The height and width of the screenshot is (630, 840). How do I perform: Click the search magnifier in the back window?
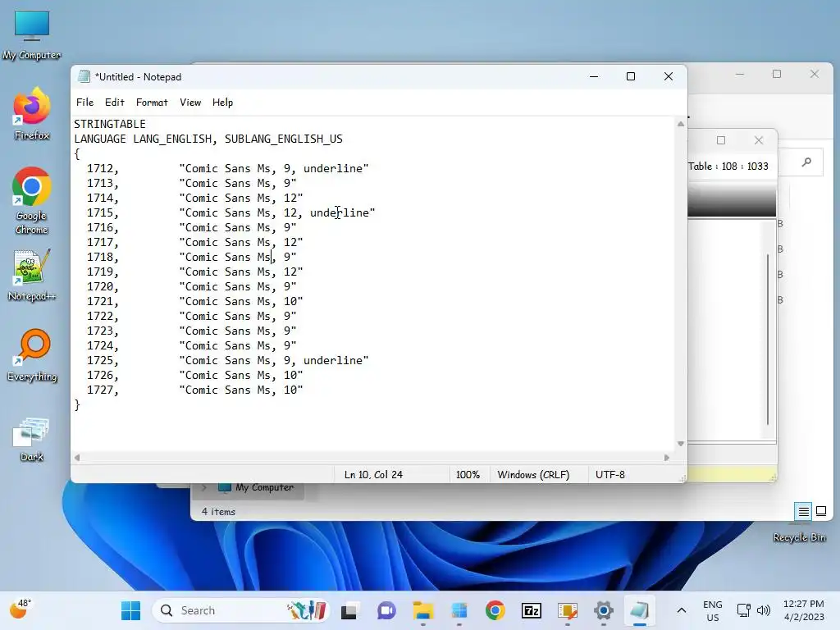pos(806,162)
